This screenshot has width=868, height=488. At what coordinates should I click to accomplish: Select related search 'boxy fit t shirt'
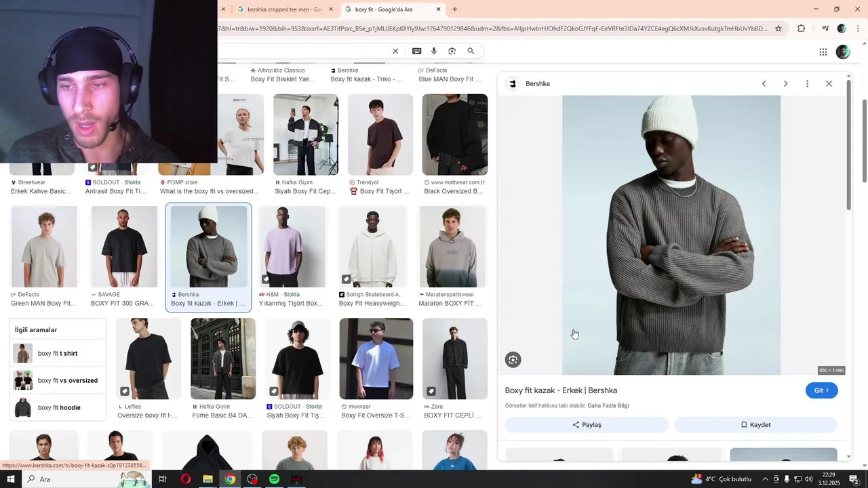click(x=58, y=353)
